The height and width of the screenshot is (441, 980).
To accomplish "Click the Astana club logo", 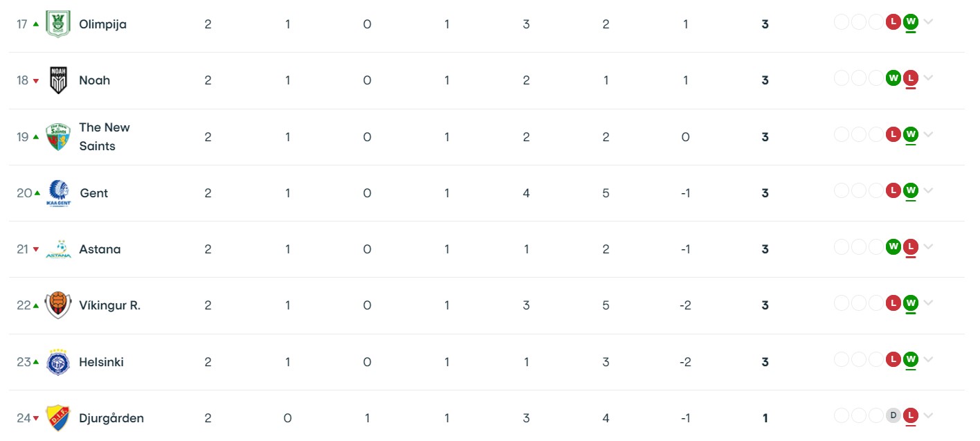I will (58, 249).
